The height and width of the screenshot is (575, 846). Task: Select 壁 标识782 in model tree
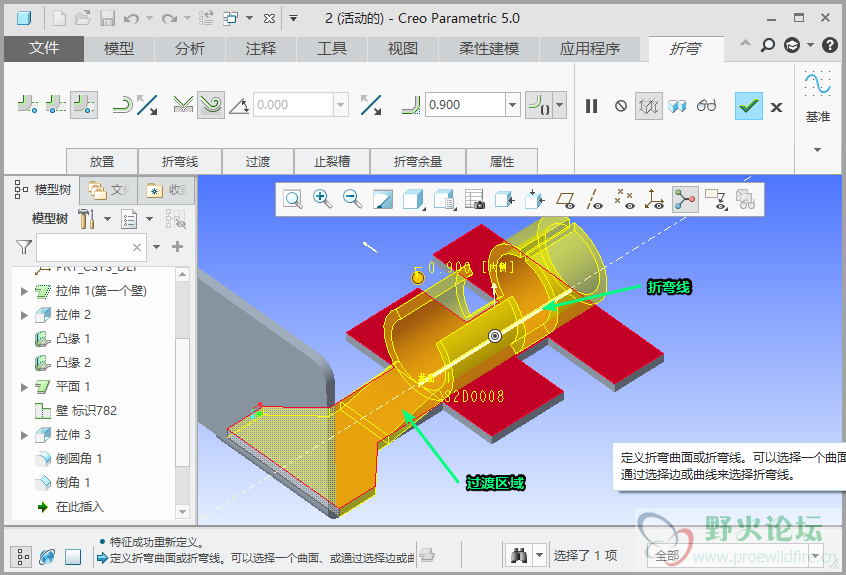click(x=76, y=410)
